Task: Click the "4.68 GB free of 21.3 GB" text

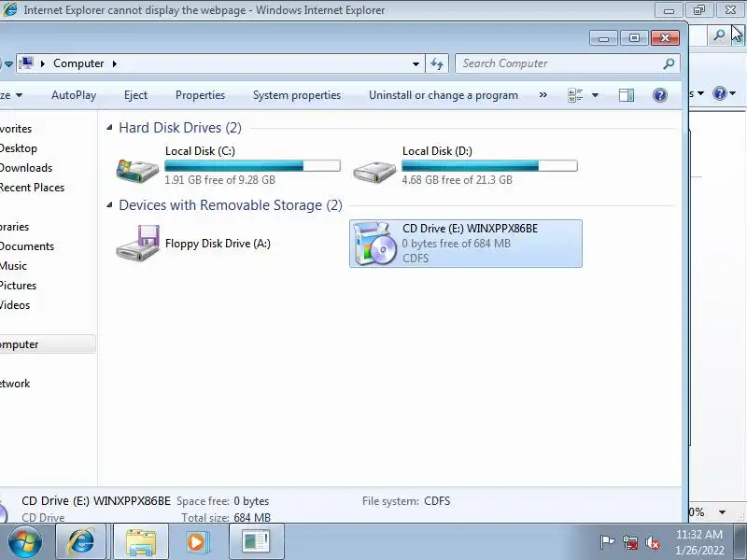Action: tap(457, 179)
